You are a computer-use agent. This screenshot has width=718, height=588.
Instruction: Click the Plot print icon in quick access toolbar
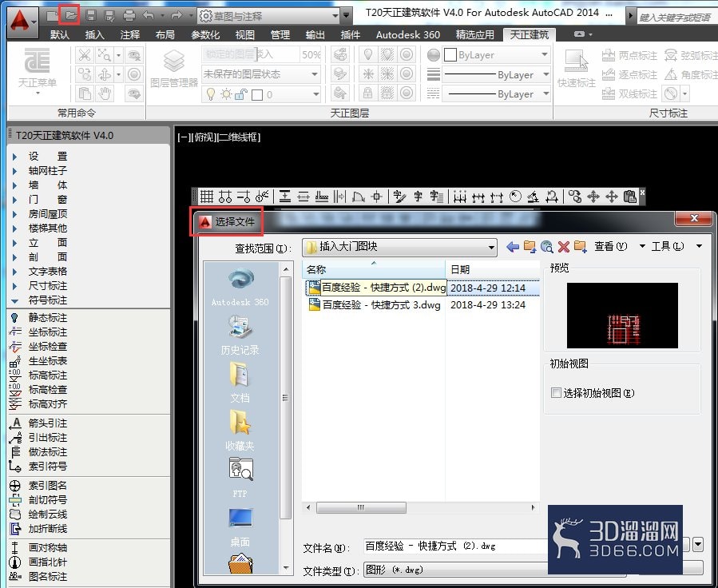point(129,16)
